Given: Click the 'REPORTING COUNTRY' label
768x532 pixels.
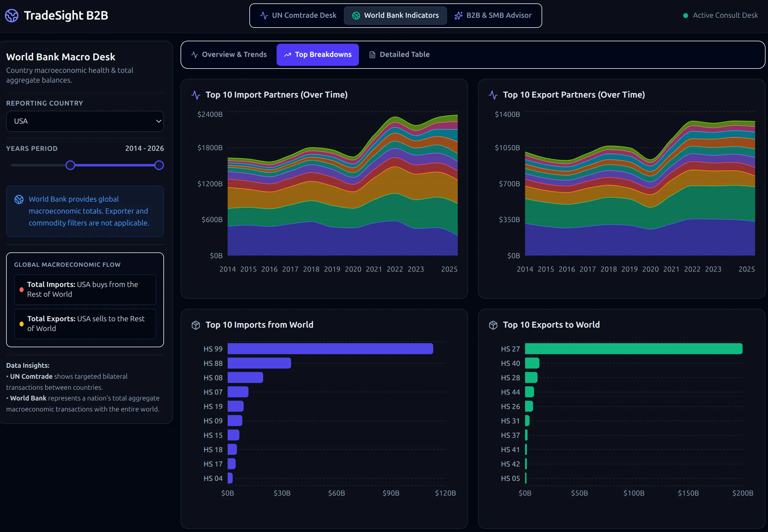Looking at the screenshot, I should point(45,103).
